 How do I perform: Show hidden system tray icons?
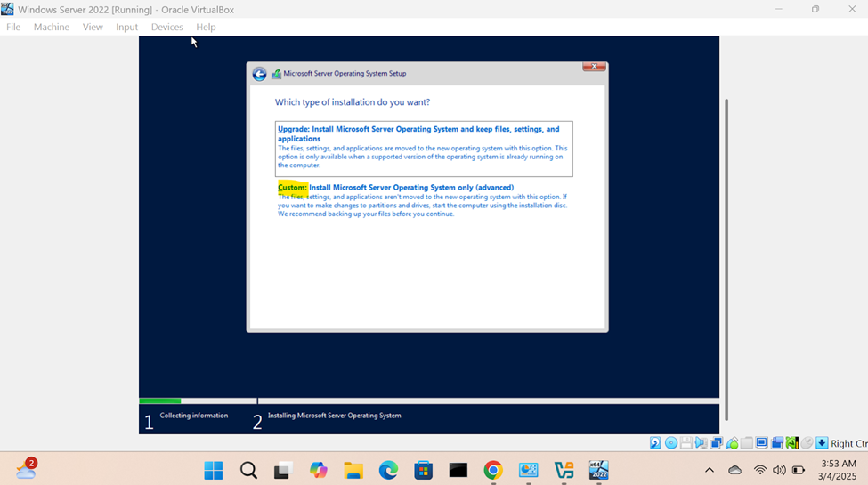click(x=710, y=471)
